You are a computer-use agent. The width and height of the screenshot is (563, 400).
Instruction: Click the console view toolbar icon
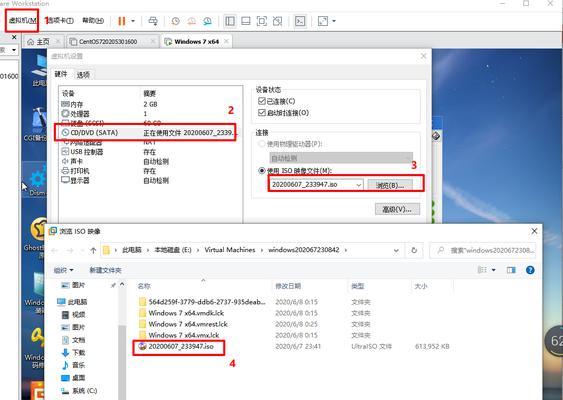coord(300,21)
